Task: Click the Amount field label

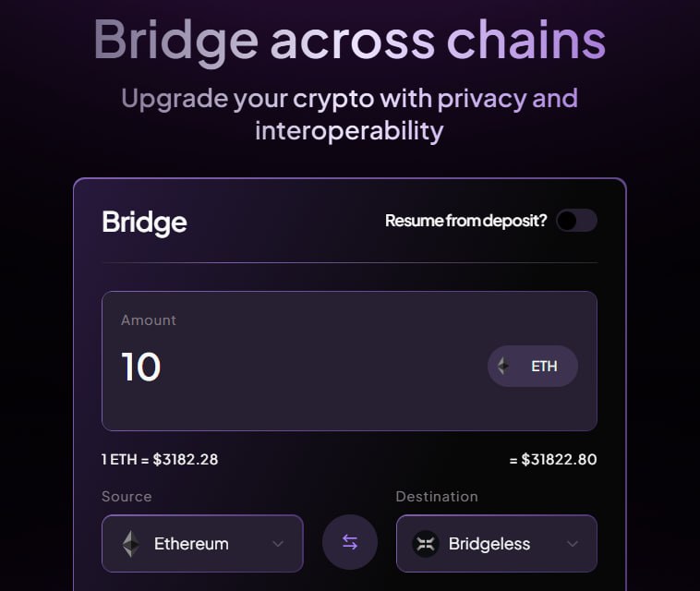Action: [149, 320]
